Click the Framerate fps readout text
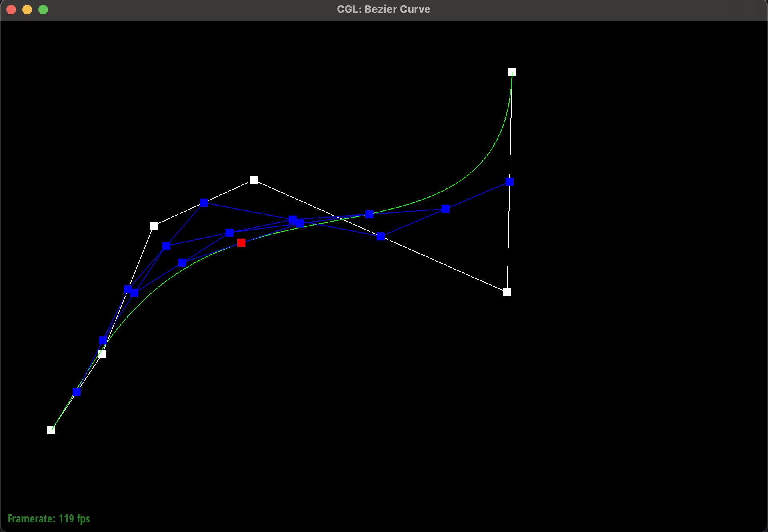The width and height of the screenshot is (768, 532). point(49,519)
